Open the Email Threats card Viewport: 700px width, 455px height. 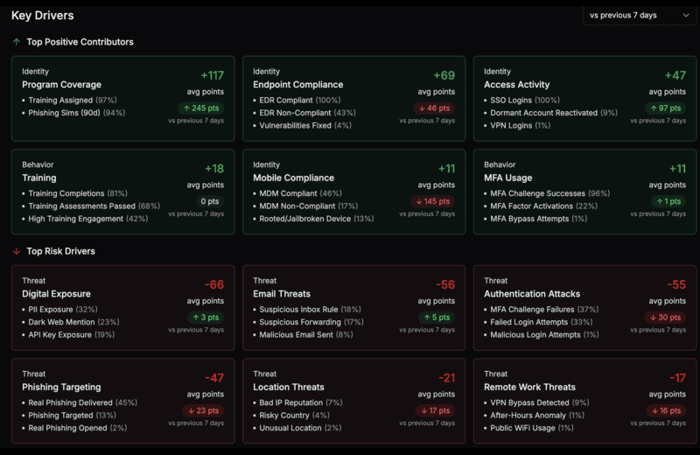[x=356, y=311]
